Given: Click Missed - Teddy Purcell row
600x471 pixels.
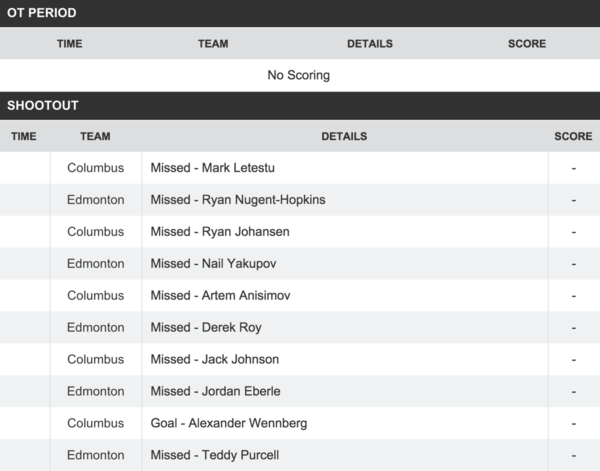Looking at the screenshot, I should point(300,455).
